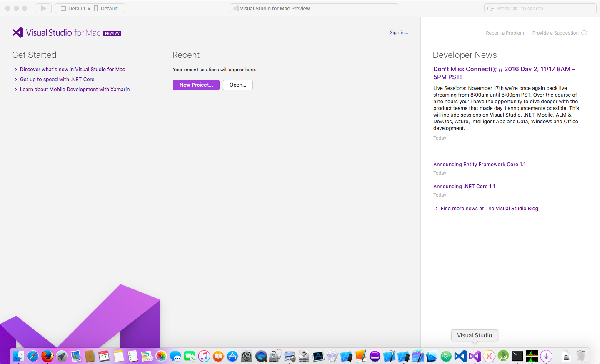Open the Default target device selector

point(106,8)
